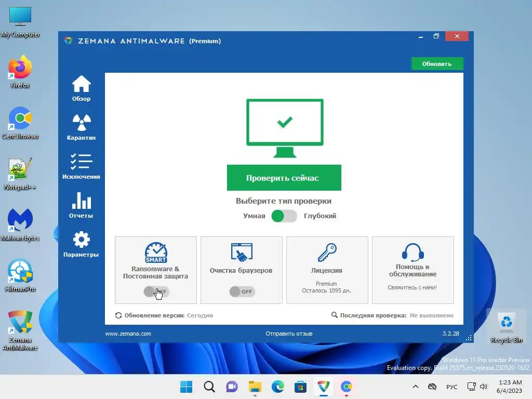This screenshot has width=532, height=399.
Task: Enable Очистка браузеров OFF toggle
Action: pos(242,291)
